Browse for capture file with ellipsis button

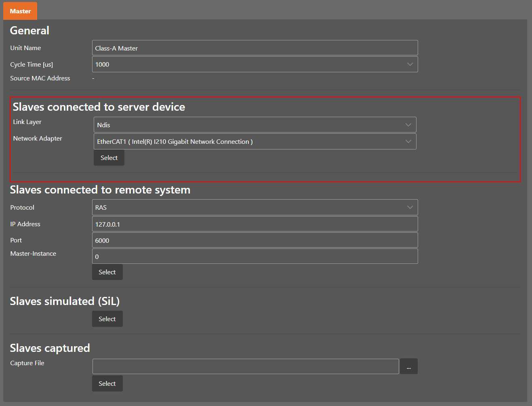pos(408,366)
